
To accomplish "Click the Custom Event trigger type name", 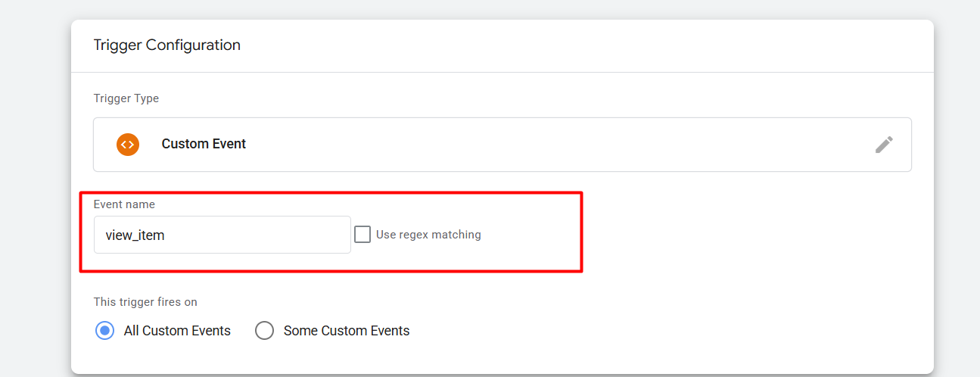I will pyautogui.click(x=204, y=144).
